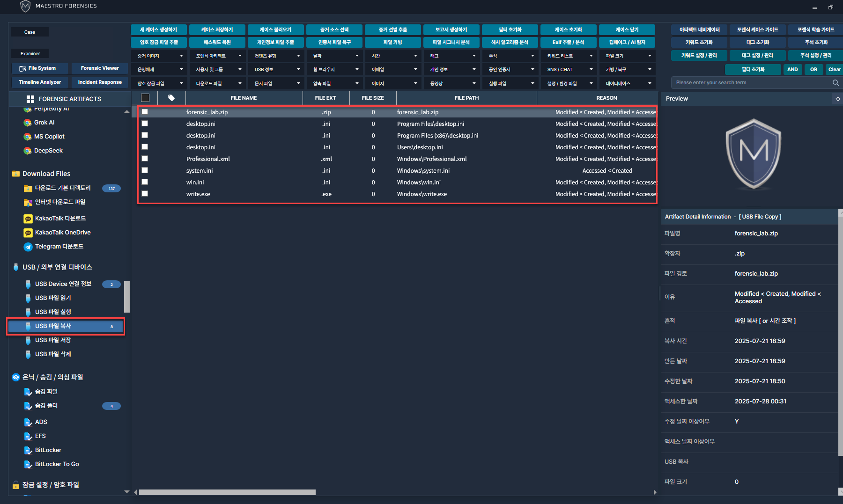Click the search term input field

click(749, 83)
